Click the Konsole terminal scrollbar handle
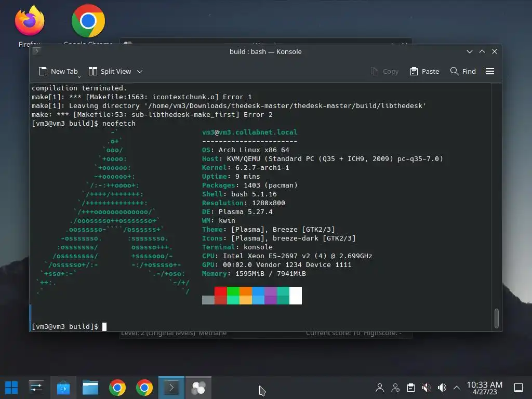This screenshot has width=532, height=399. 496,318
